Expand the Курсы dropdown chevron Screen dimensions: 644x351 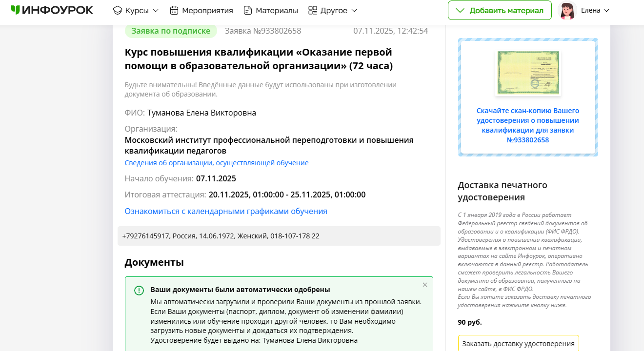coord(156,10)
